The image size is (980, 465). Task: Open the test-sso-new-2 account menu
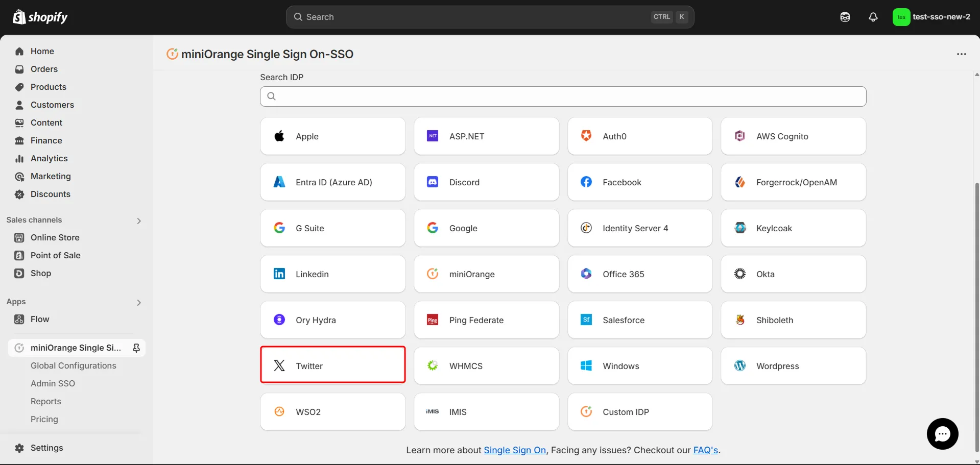931,17
